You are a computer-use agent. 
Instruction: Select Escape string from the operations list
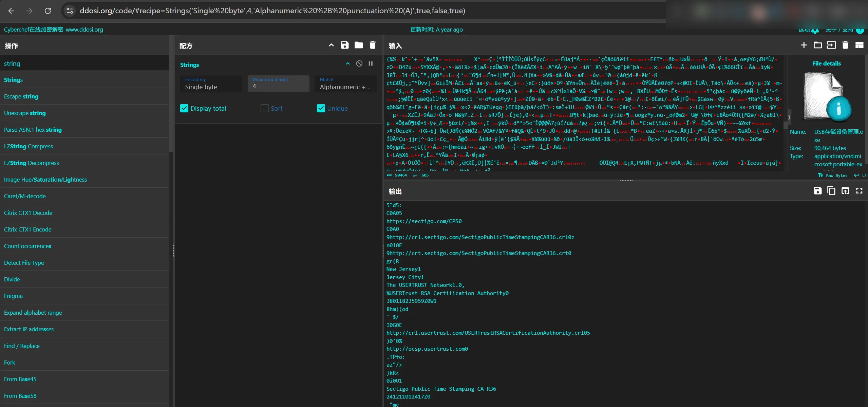21,96
